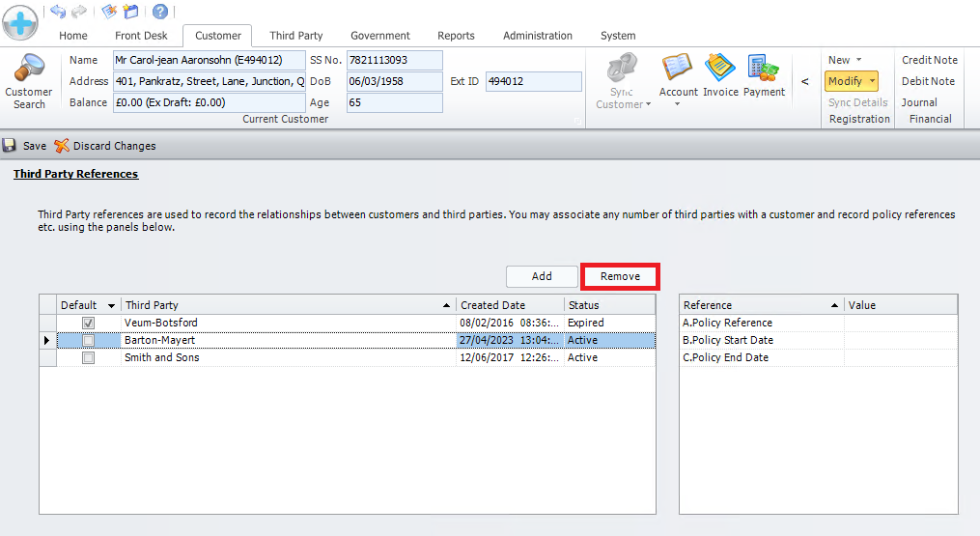The height and width of the screenshot is (536, 980).
Task: Click the round blue plus application button
Action: [20, 22]
